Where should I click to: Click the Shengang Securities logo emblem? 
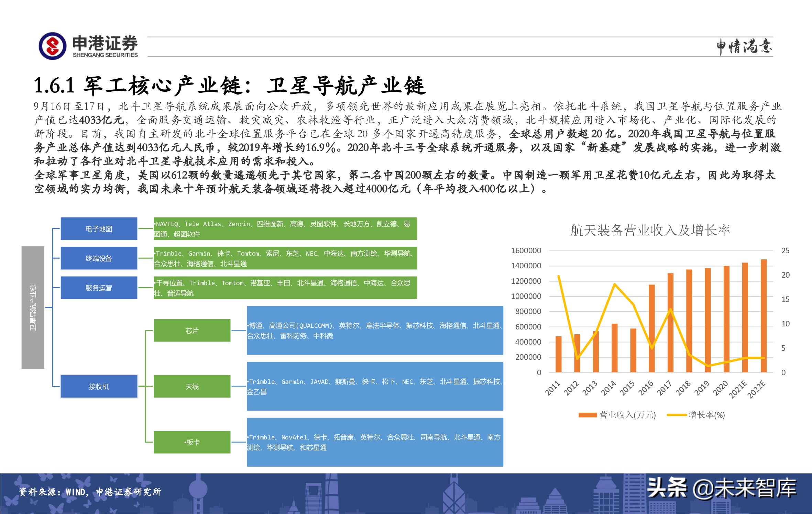click(53, 46)
